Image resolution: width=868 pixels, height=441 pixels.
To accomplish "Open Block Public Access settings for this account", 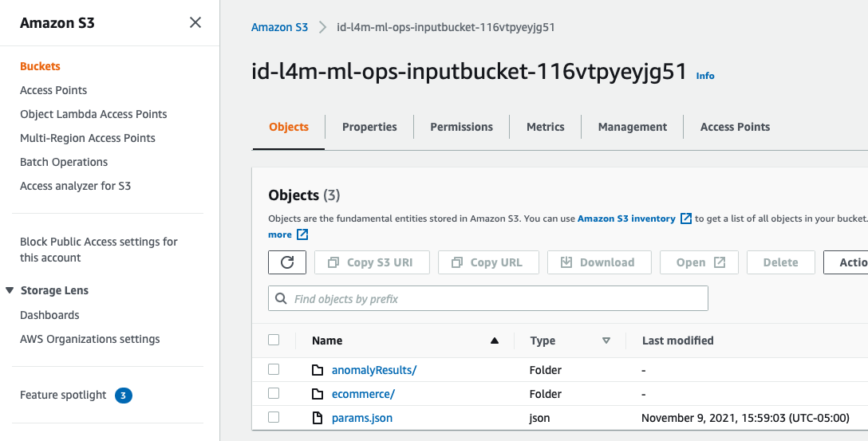I will click(99, 250).
